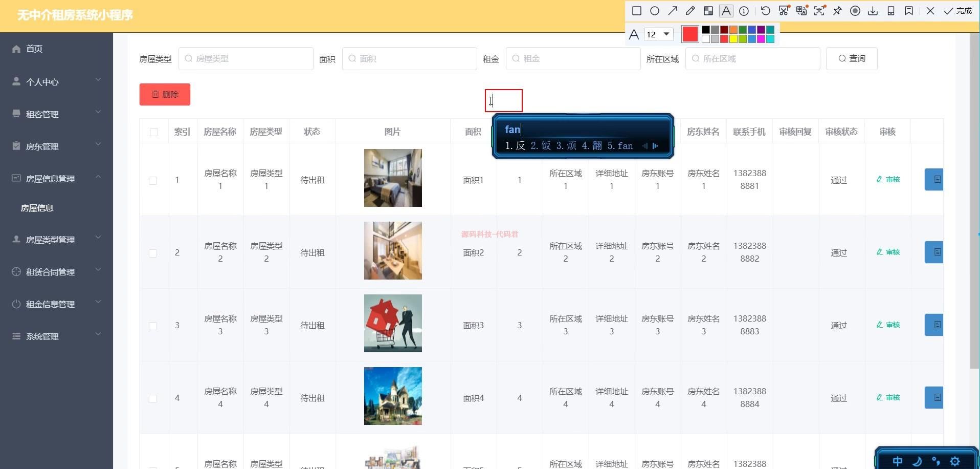
Task: Pin the screenshot to screen
Action: 837,11
